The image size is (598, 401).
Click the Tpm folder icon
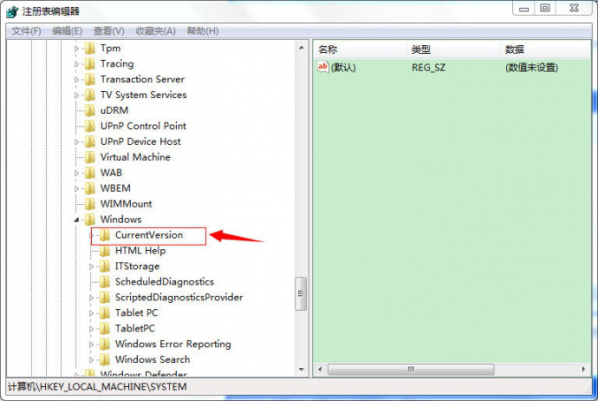90,48
